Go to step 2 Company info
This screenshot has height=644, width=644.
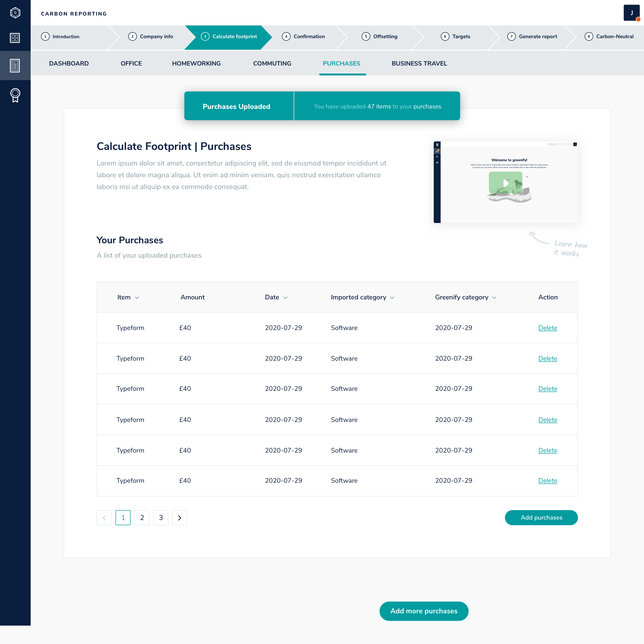(151, 37)
